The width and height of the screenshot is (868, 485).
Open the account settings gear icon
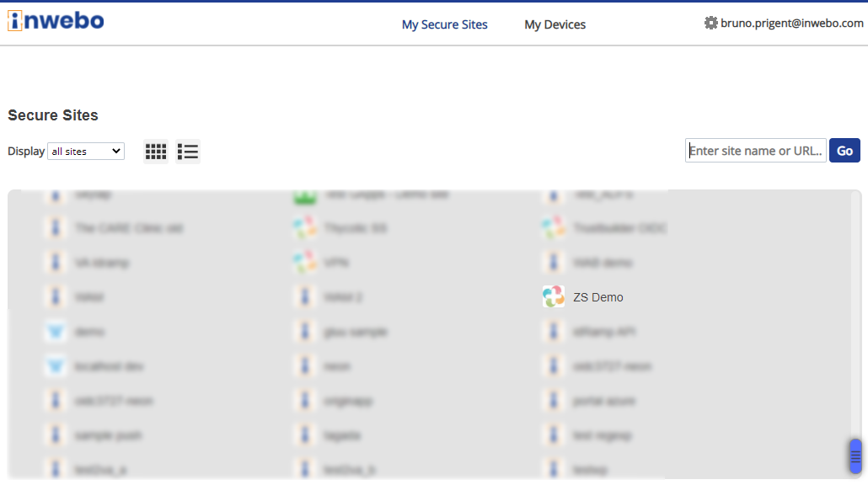tap(710, 24)
